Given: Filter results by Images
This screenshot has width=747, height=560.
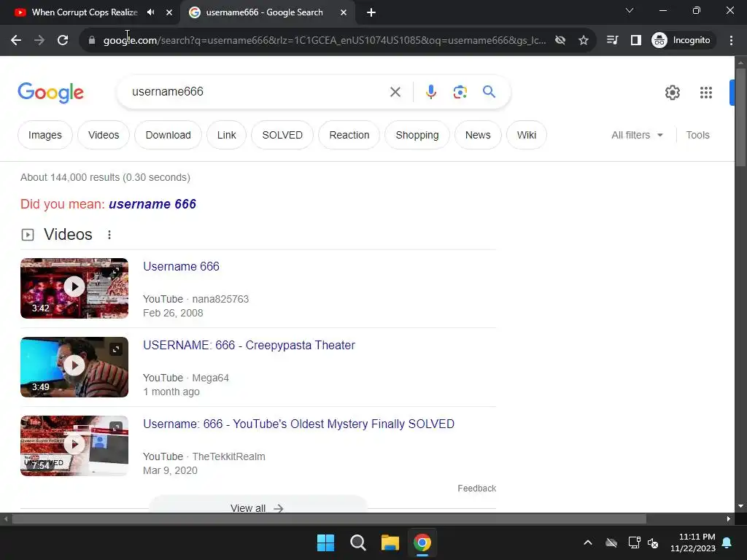Looking at the screenshot, I should (45, 135).
